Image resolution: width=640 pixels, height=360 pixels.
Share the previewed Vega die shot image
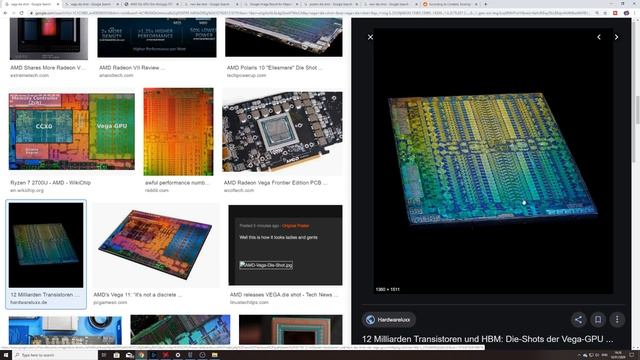pos(578,320)
